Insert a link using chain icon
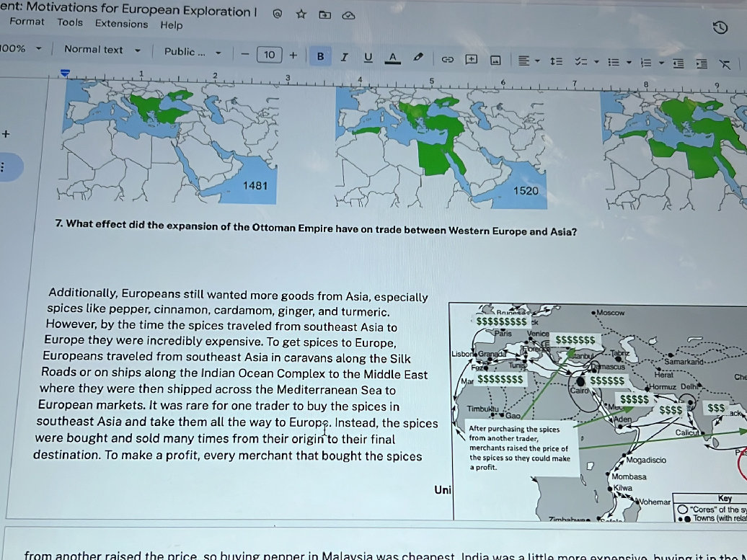The image size is (747, 560). point(447,59)
